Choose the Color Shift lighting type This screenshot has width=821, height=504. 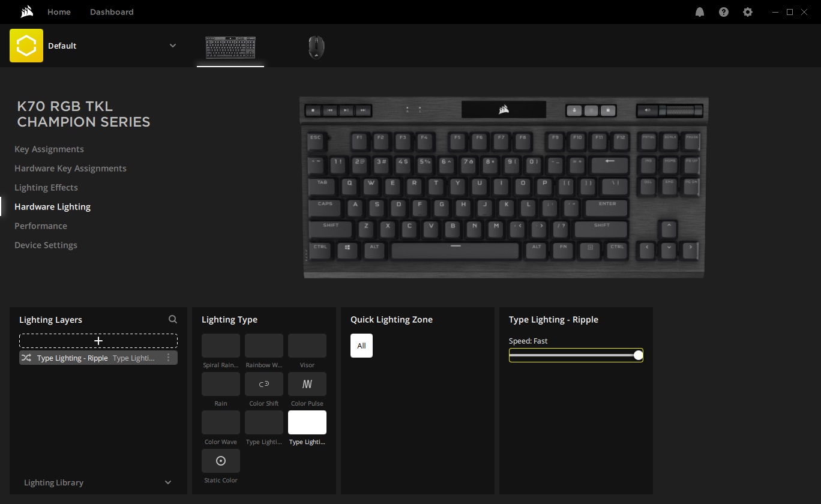(x=264, y=384)
